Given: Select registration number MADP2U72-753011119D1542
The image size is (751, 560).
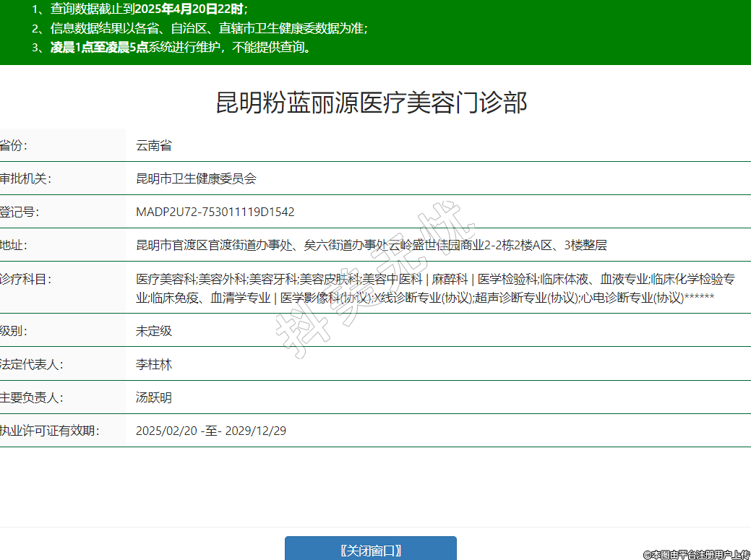Looking at the screenshot, I should coord(215,212).
